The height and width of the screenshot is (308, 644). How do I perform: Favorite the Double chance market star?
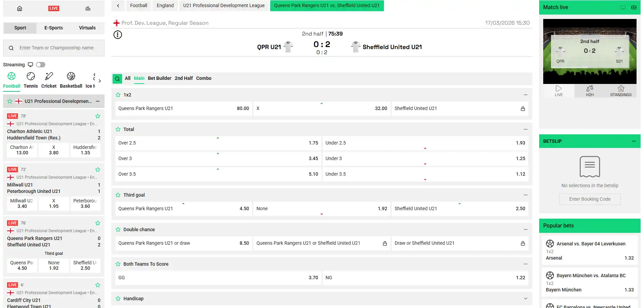click(118, 229)
